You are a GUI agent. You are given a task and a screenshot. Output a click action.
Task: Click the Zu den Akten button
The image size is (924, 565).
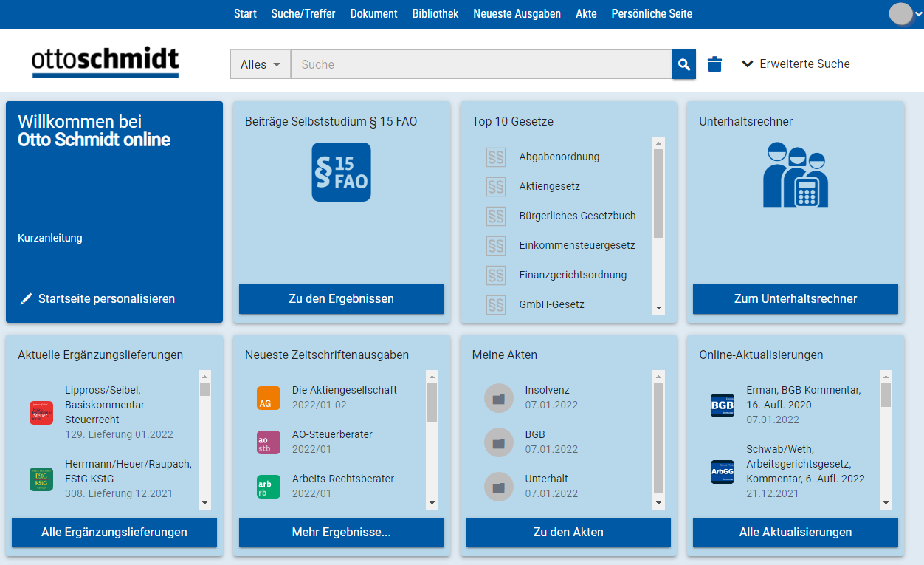(568, 533)
